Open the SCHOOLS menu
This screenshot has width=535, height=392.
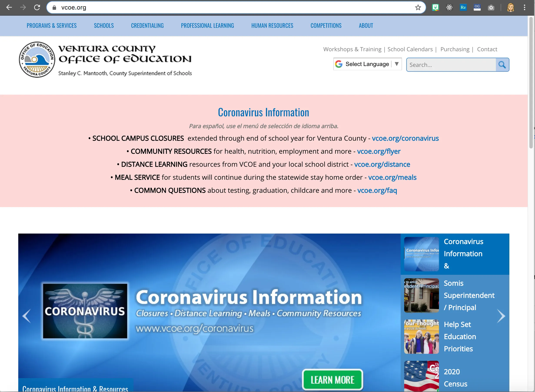pyautogui.click(x=104, y=26)
